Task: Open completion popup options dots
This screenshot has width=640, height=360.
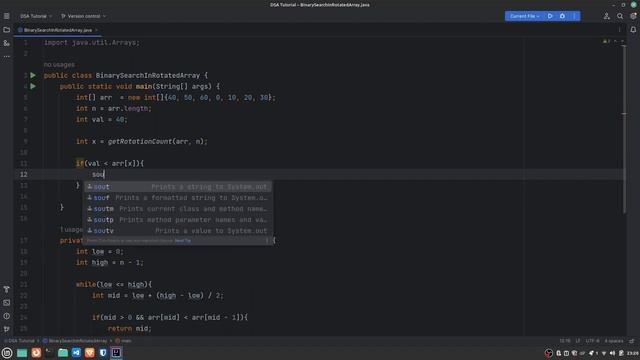Action: 267,240
